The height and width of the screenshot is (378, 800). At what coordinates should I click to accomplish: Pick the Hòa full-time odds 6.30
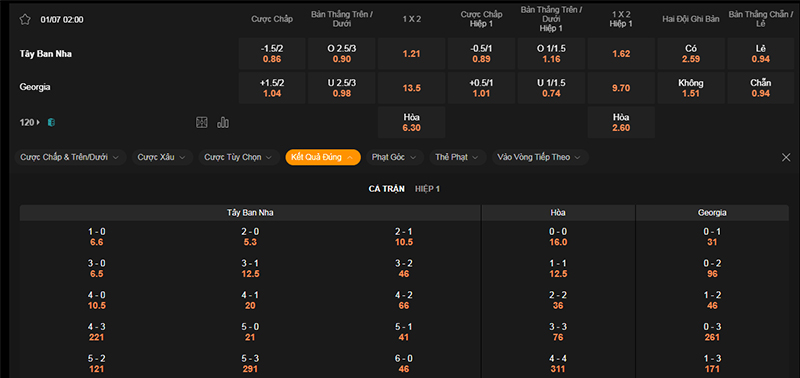411,122
